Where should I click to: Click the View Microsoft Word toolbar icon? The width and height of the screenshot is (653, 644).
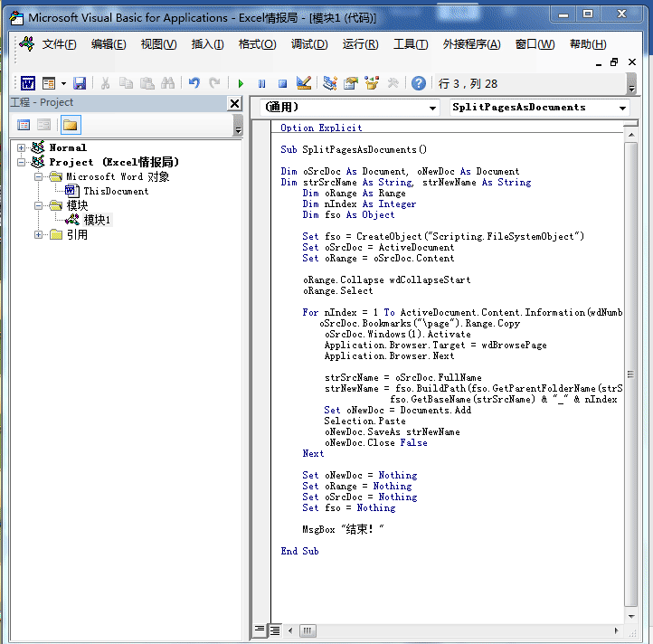(28, 84)
